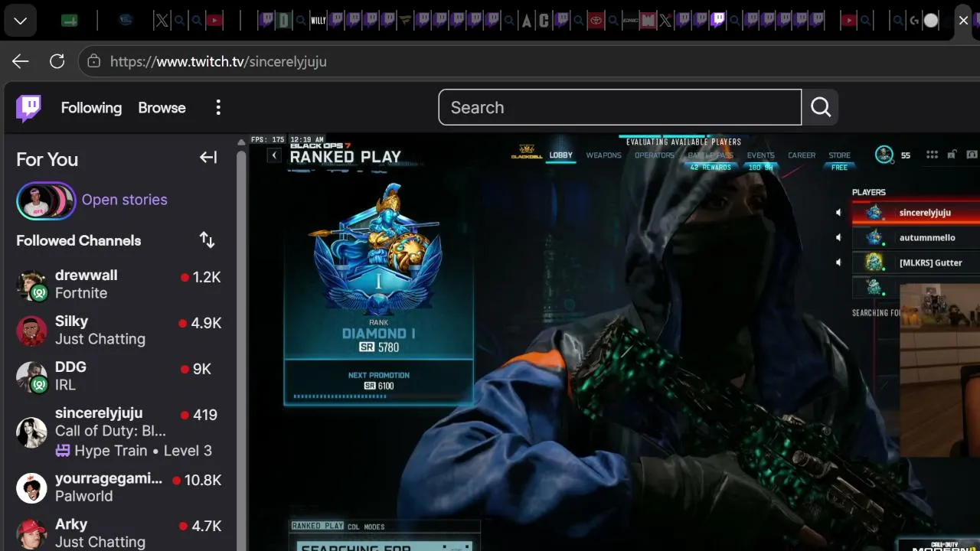Click the in-game lock icon
Viewport: 980px width, 551px height.
pyautogui.click(x=951, y=155)
